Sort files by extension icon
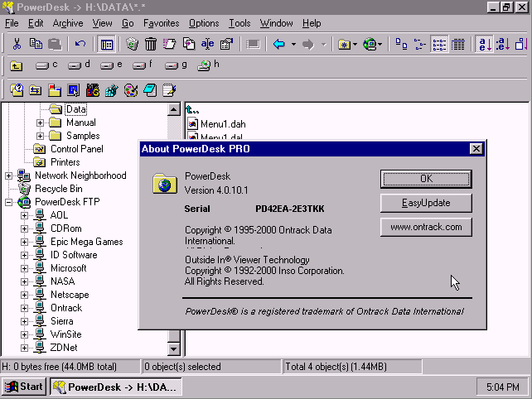 click(x=502, y=45)
